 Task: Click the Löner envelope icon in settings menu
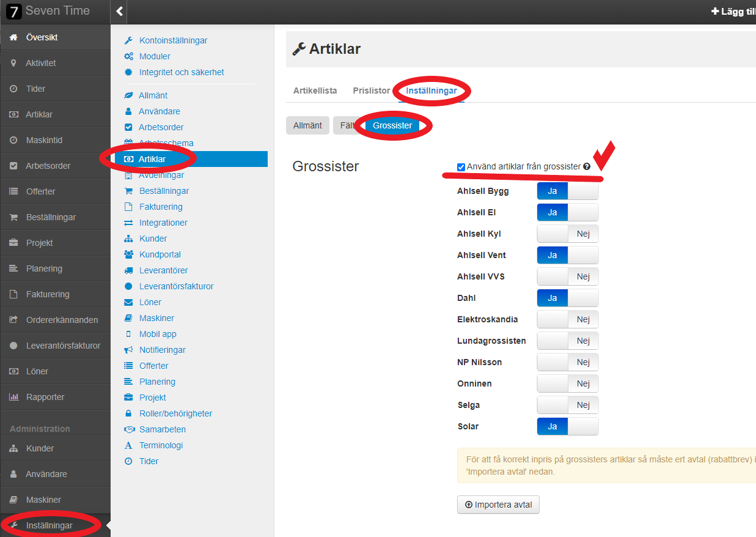point(128,302)
